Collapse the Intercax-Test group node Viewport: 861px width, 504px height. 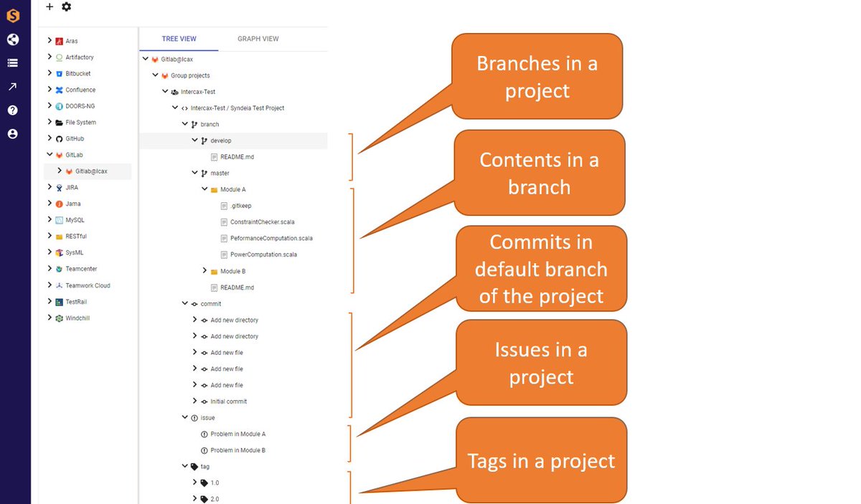pyautogui.click(x=166, y=92)
